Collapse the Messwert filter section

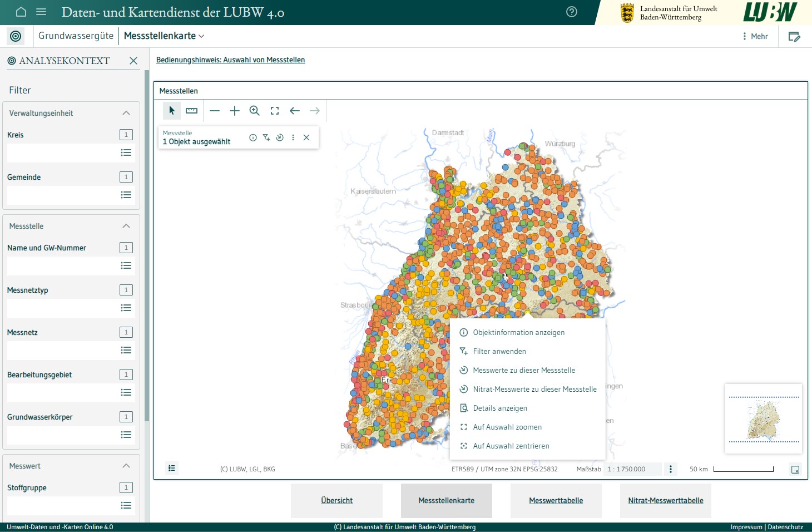(x=126, y=466)
